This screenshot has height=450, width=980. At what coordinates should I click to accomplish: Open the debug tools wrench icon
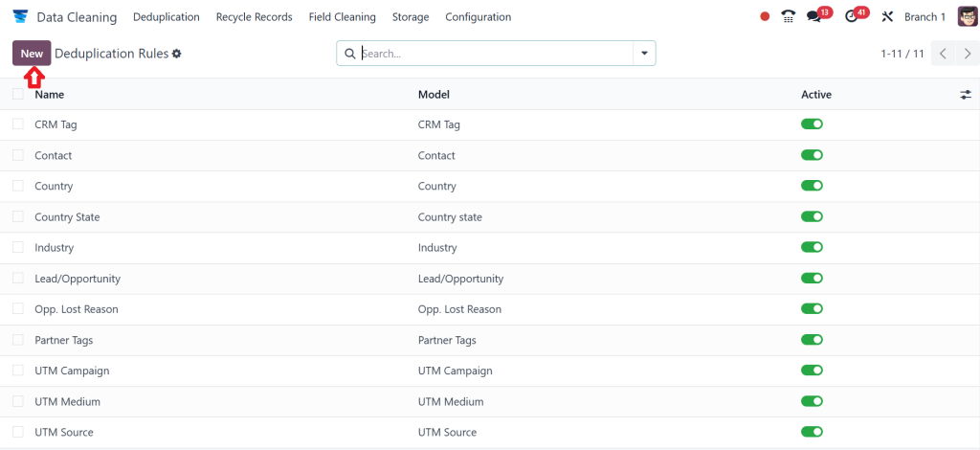887,17
